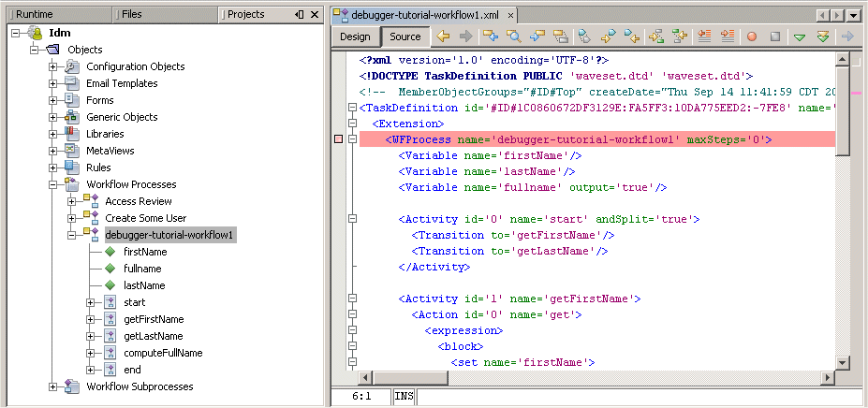The height and width of the screenshot is (408, 868).
Task: Click green diamond icon beside firstName
Action: 110,252
